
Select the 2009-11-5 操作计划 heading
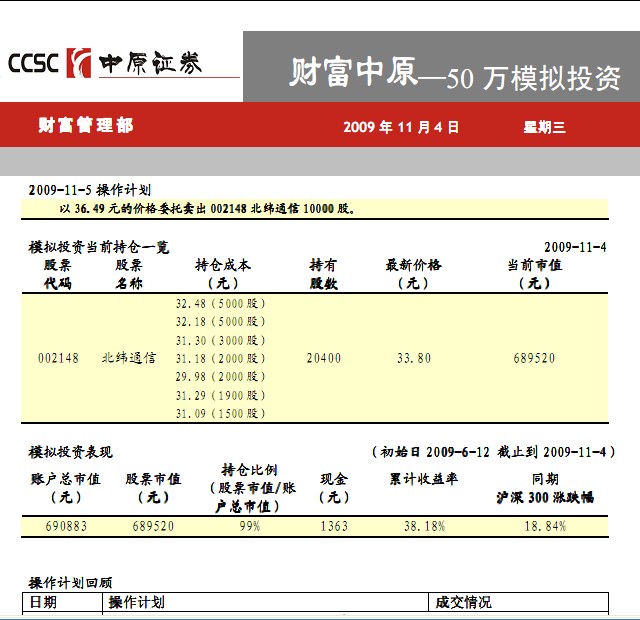[x=89, y=189]
